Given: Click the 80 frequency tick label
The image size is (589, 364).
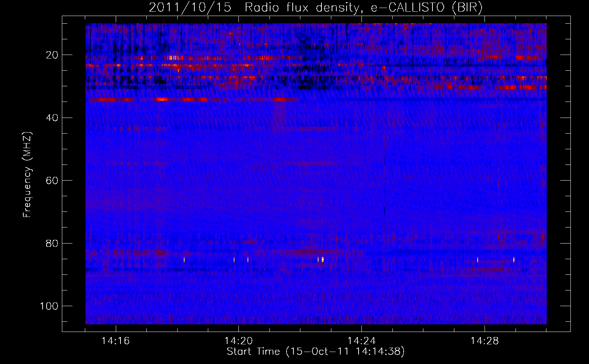Looking at the screenshot, I should pyautogui.click(x=52, y=243).
